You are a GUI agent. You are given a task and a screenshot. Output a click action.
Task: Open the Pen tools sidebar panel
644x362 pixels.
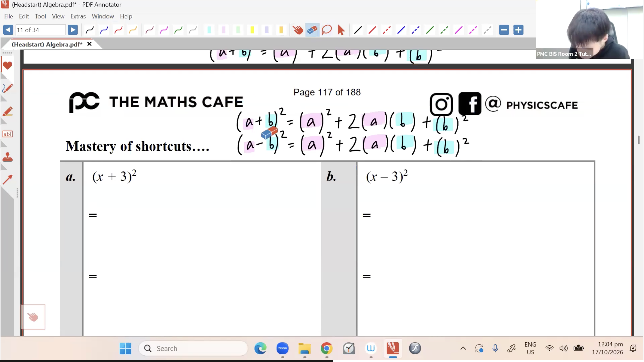click(x=7, y=88)
